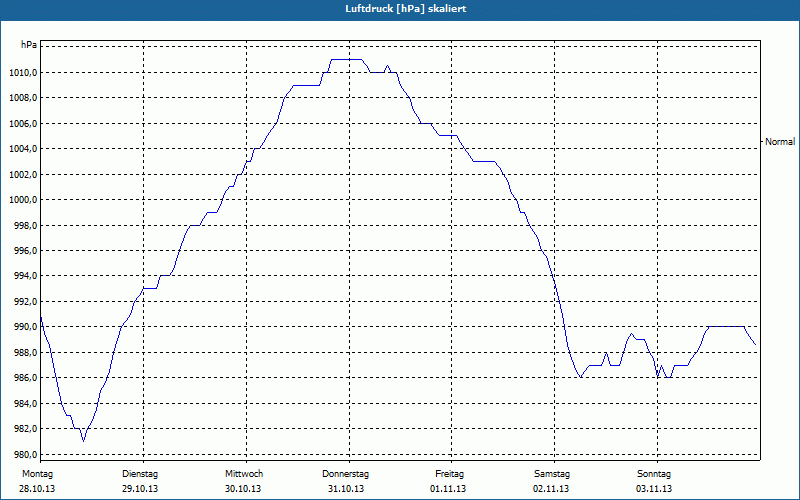The height and width of the screenshot is (500, 800).
Task: Click the '1010,0' y-axis label
Action: (x=23, y=72)
